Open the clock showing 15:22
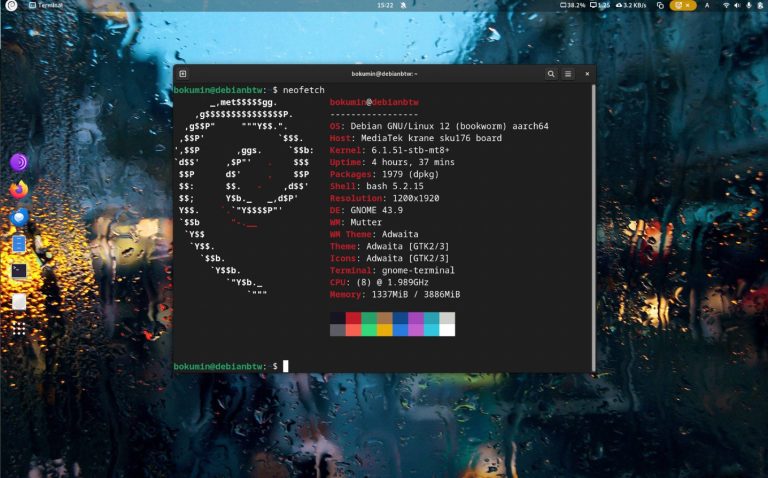The image size is (768, 478). pyautogui.click(x=384, y=5)
